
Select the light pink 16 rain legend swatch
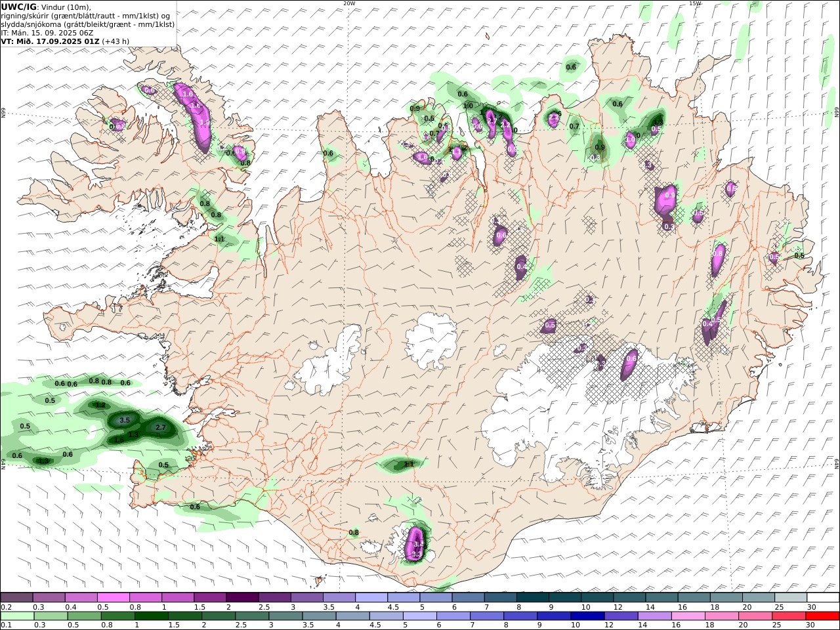(687, 616)
